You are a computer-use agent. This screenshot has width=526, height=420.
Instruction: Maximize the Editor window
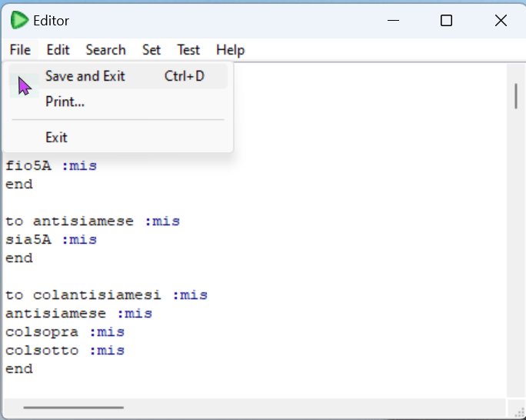click(x=446, y=21)
